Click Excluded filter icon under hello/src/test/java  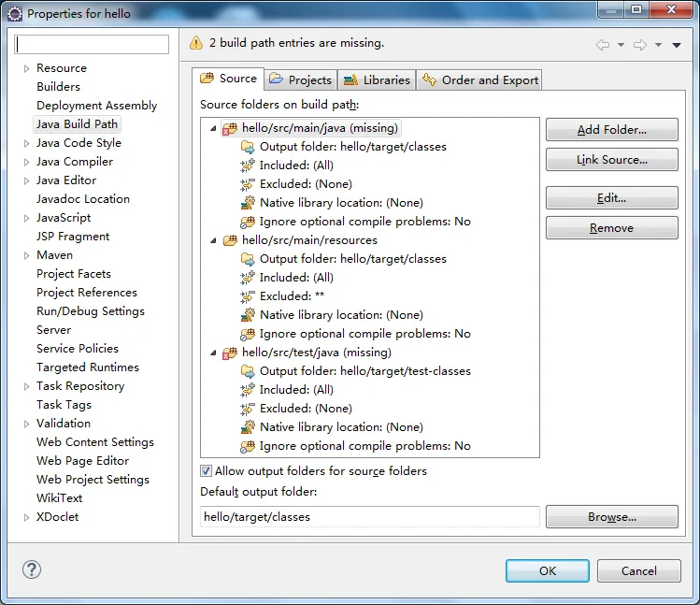(x=248, y=409)
